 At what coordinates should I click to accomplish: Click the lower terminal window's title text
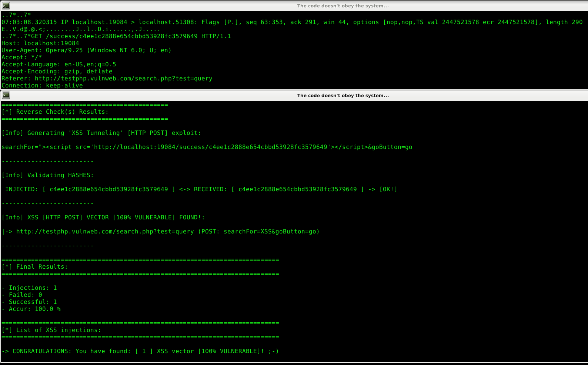click(343, 96)
